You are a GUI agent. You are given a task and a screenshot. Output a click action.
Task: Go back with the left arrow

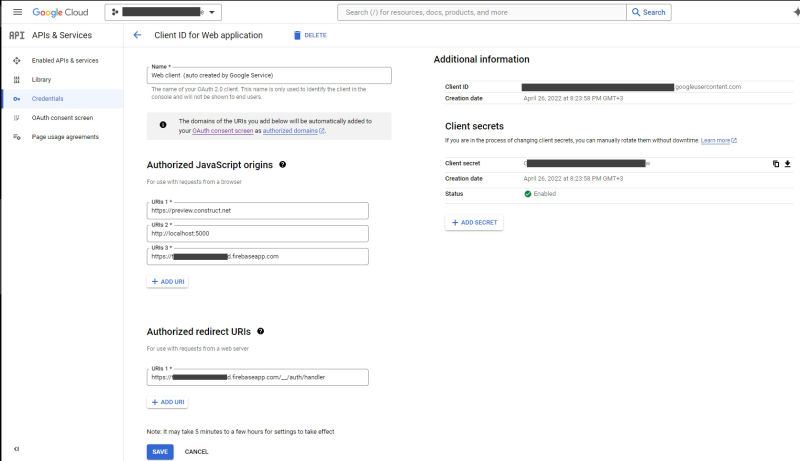point(137,35)
